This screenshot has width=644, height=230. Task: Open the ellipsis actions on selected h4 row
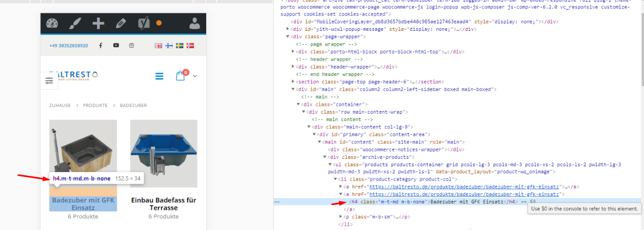277,202
